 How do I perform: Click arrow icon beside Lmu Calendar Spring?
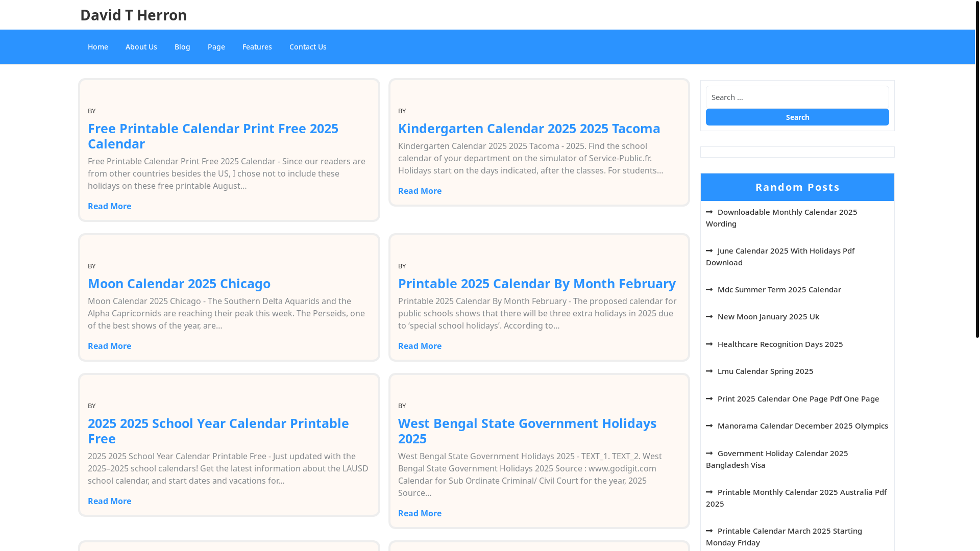tap(709, 371)
